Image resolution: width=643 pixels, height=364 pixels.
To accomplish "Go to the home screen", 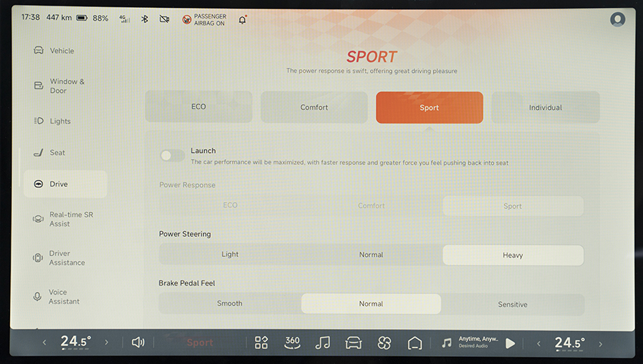I will pos(415,343).
